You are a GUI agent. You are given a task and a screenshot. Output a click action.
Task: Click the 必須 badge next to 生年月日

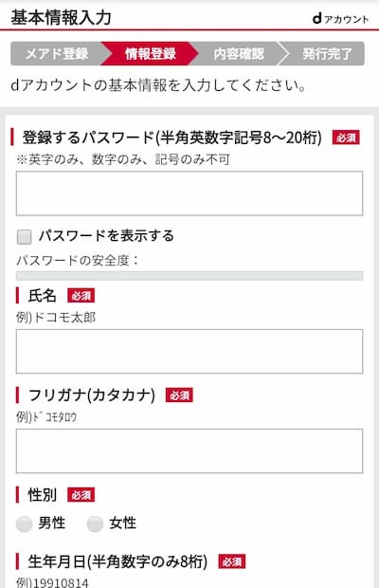click(x=232, y=561)
